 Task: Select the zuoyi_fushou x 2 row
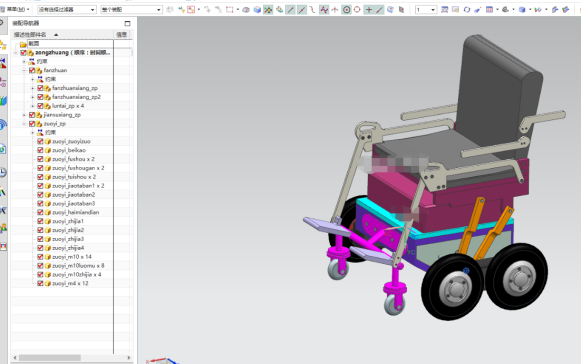(73, 159)
